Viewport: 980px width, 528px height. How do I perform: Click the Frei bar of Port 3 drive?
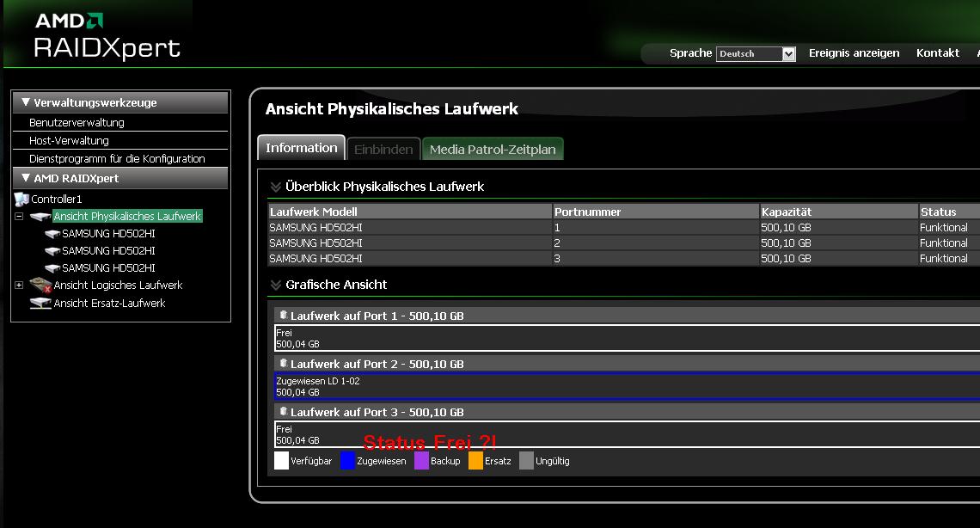[627, 434]
